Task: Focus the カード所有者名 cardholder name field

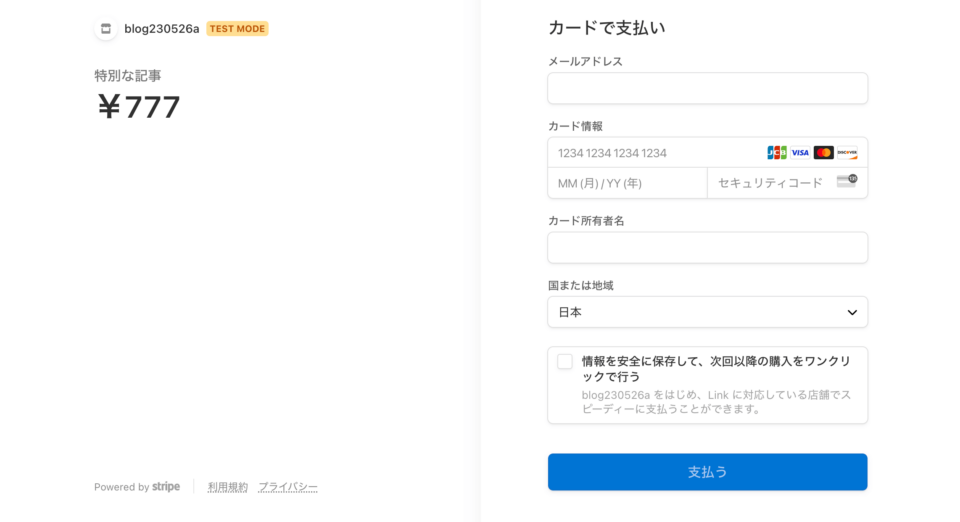Action: tap(707, 248)
